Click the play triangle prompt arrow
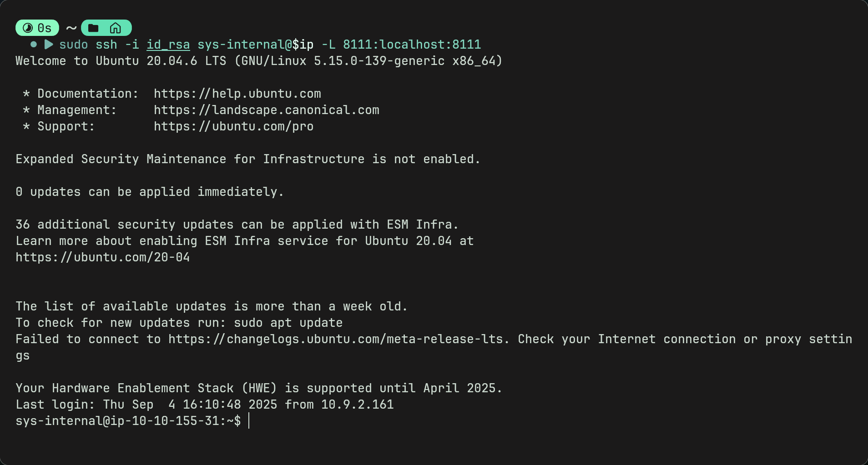 click(49, 45)
